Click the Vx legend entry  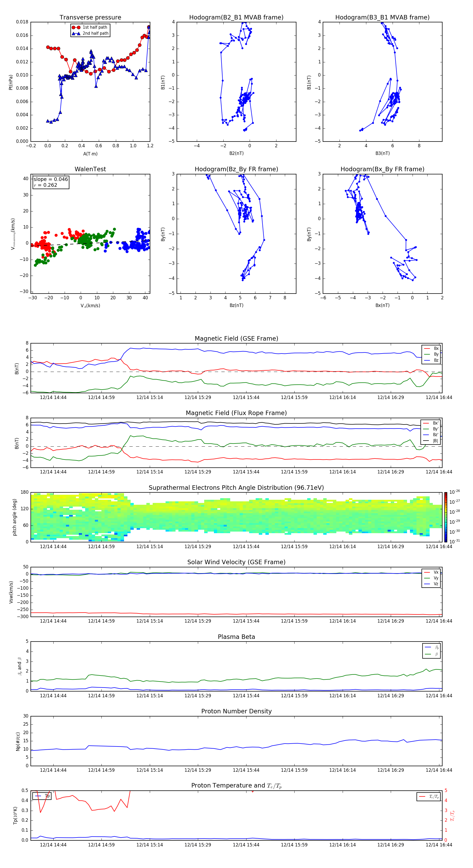(431, 572)
